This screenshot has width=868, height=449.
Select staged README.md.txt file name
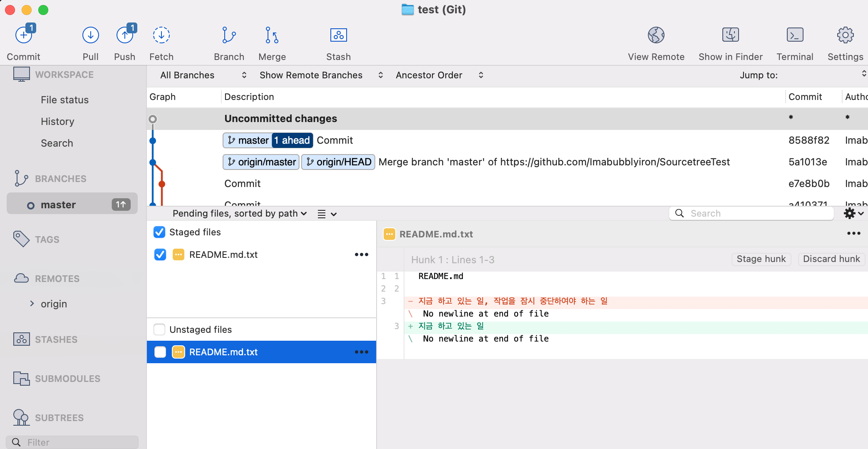coord(223,254)
